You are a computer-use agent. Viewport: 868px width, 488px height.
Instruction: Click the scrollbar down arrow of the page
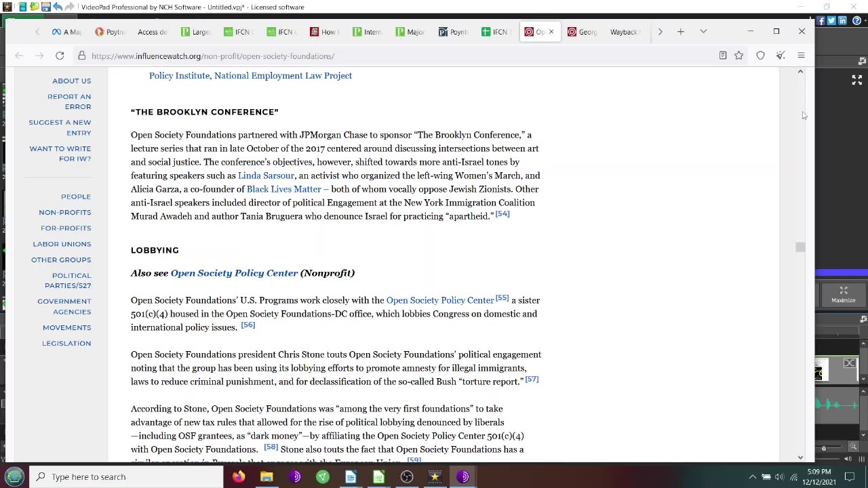tap(800, 457)
